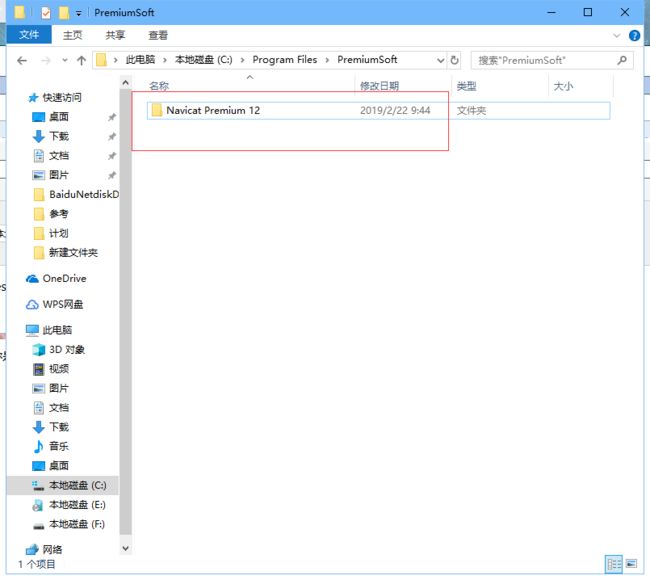Open the quick access toolbar dropdown
The image size is (650, 580).
click(78, 13)
